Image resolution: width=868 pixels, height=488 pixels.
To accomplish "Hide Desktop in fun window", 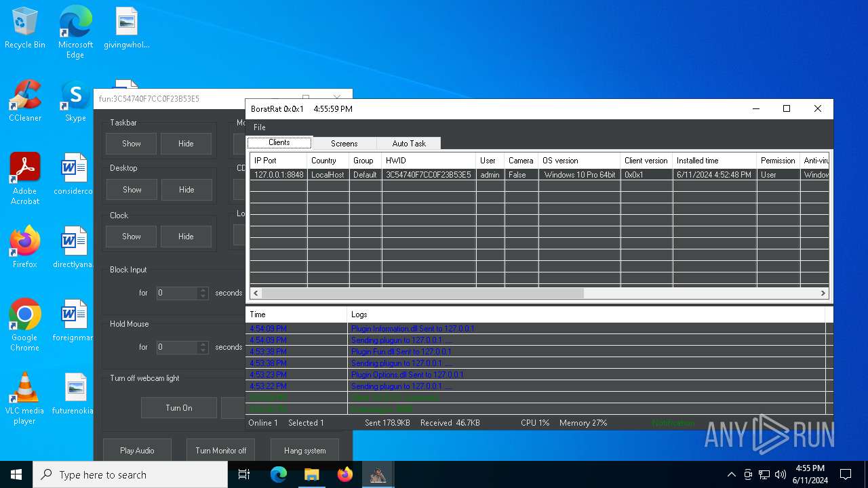I will pyautogui.click(x=186, y=190).
